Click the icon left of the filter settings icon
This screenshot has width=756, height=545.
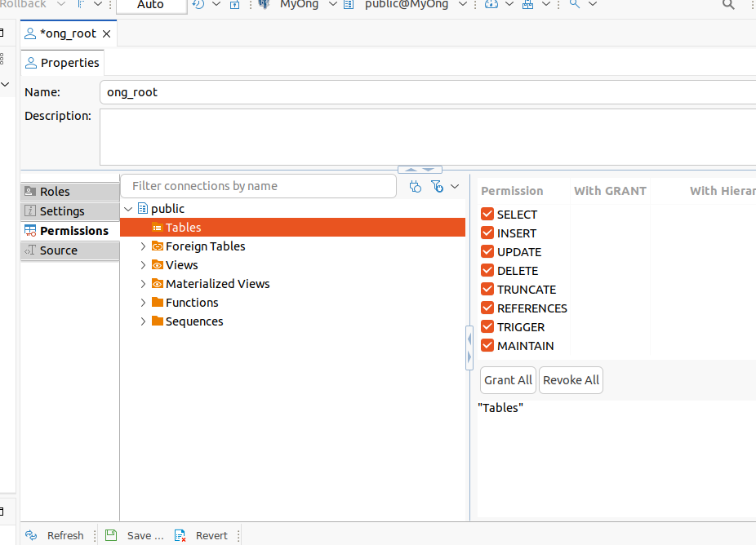click(416, 186)
